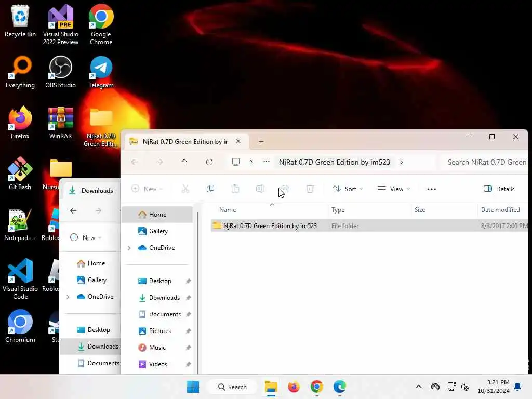The width and height of the screenshot is (532, 399).
Task: Open the Windows Start menu
Action: tap(193, 387)
